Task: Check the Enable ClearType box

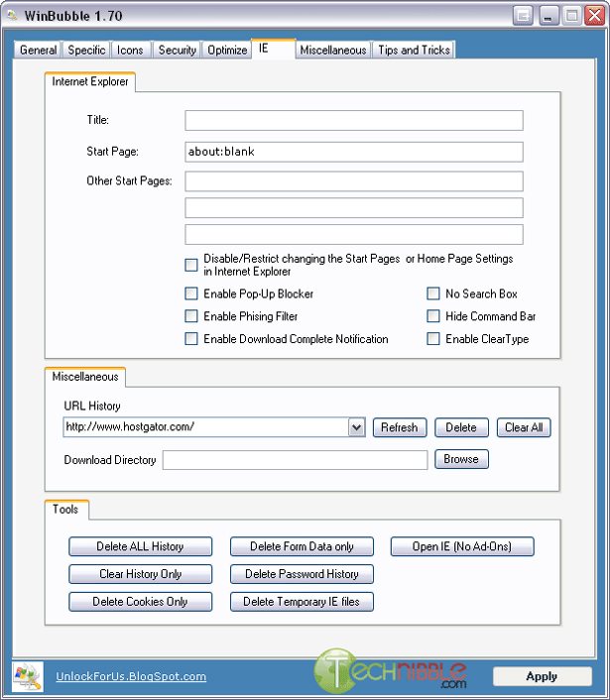Action: (433, 339)
